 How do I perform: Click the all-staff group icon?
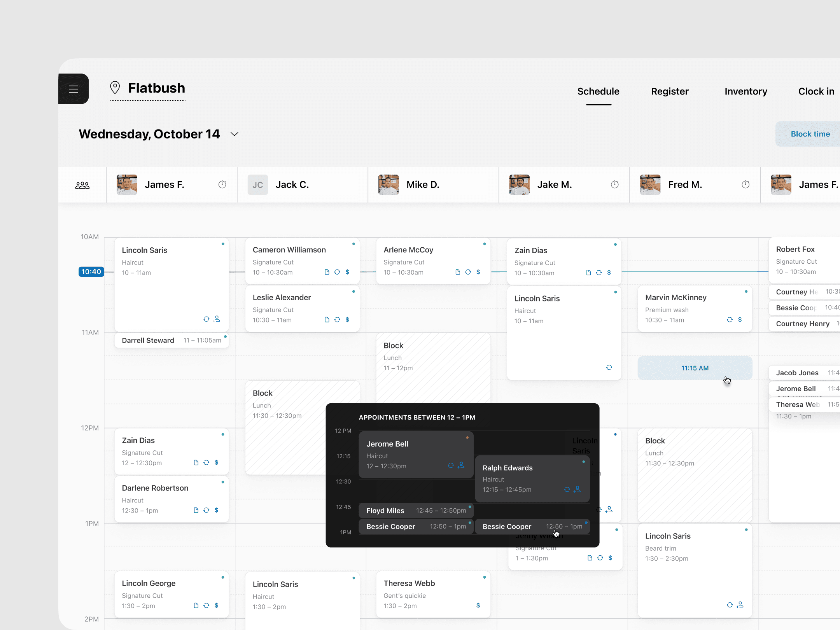click(x=82, y=185)
